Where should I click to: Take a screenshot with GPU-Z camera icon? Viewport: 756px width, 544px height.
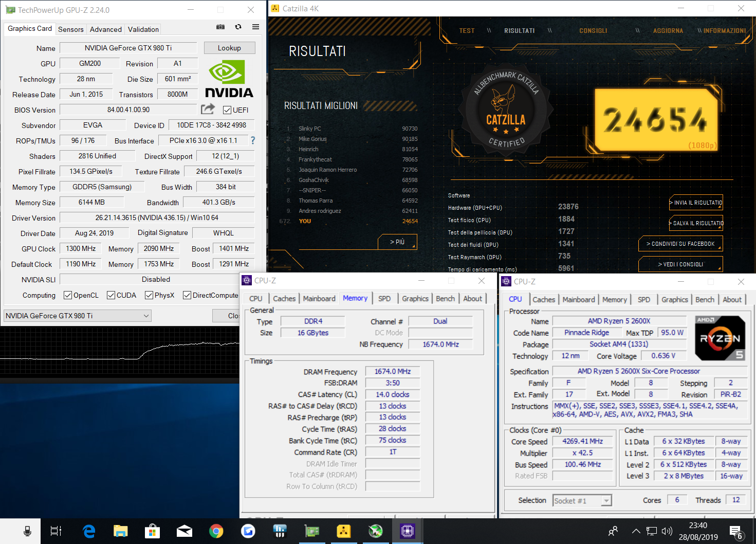click(220, 27)
